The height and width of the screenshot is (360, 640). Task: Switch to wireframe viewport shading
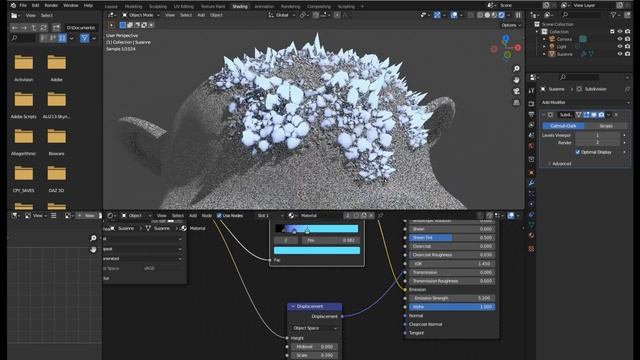click(480, 15)
